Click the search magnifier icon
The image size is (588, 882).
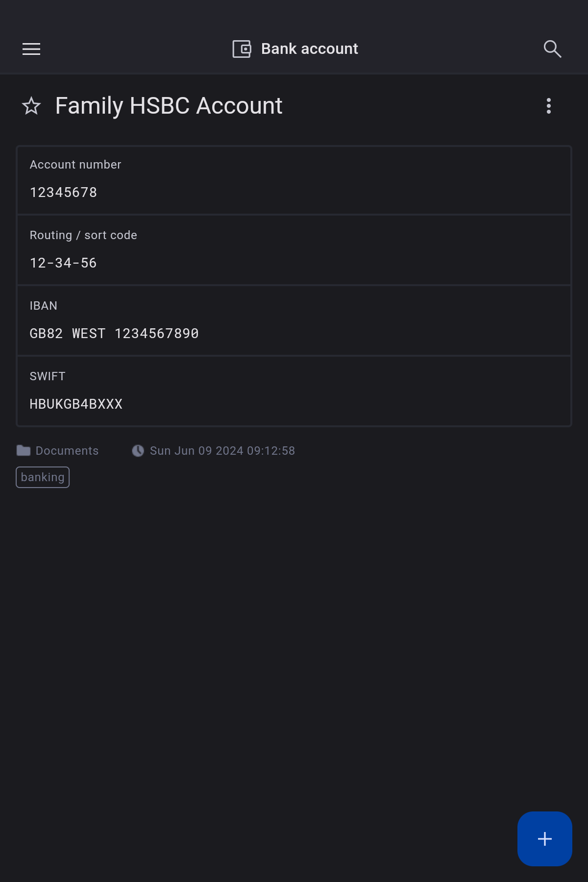coord(552,49)
